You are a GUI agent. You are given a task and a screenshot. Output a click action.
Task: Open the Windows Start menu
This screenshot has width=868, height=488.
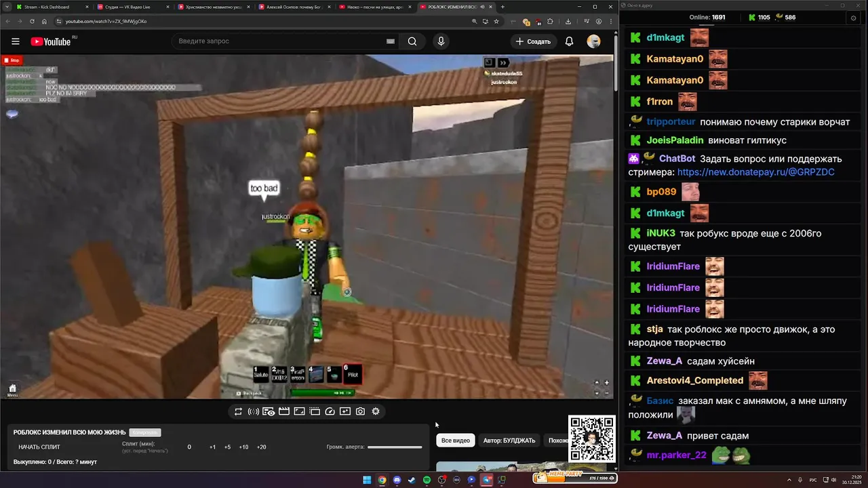[x=367, y=480]
